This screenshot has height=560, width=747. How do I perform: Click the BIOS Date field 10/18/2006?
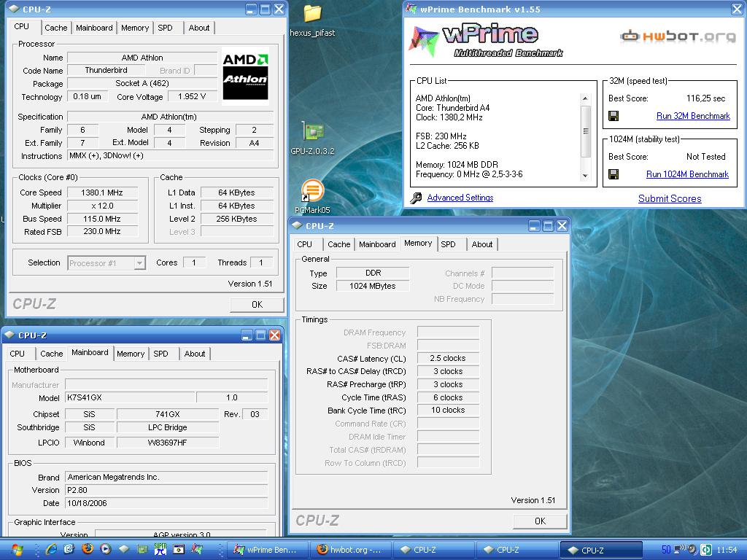point(166,503)
